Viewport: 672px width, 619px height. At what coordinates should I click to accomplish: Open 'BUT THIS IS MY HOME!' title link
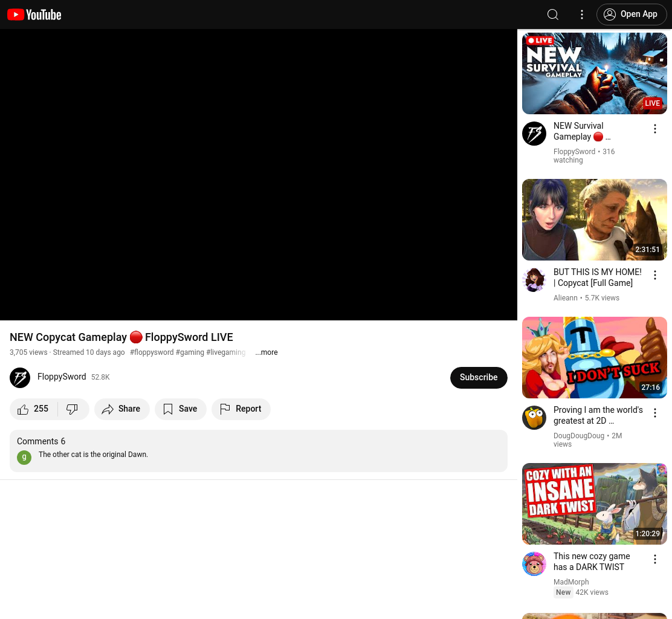tap(598, 277)
